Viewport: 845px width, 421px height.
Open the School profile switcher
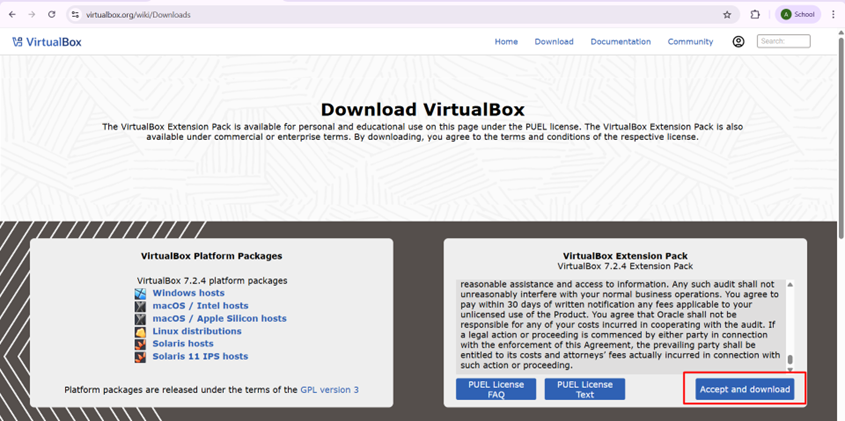pos(798,15)
